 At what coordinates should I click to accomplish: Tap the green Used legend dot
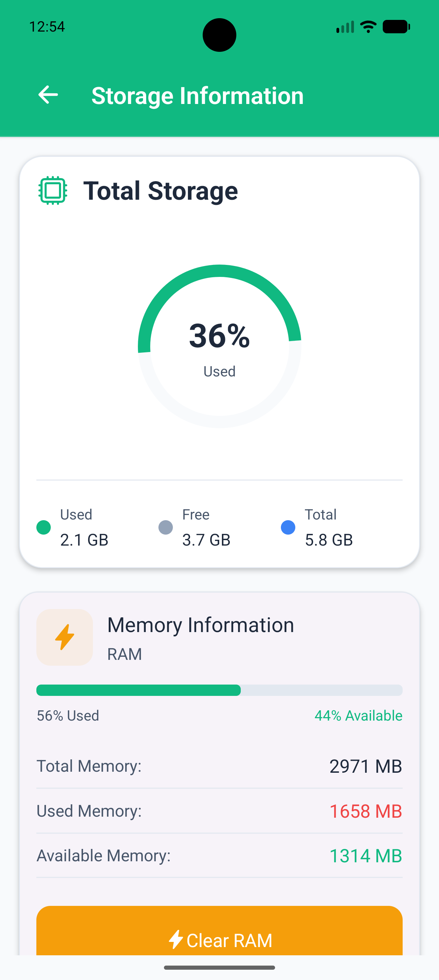44,527
